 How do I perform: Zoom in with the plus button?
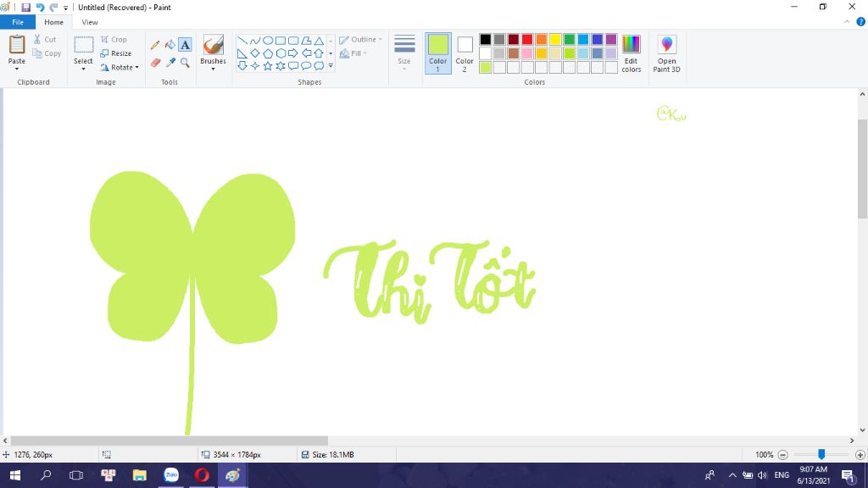[x=860, y=455]
